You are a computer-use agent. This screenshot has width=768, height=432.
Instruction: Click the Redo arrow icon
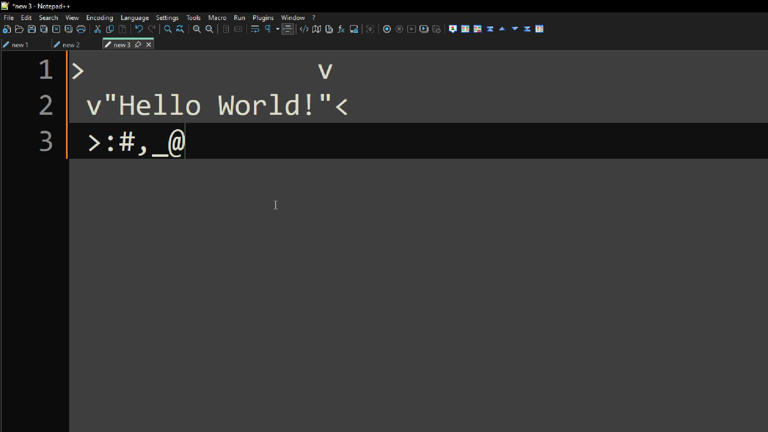[152, 29]
